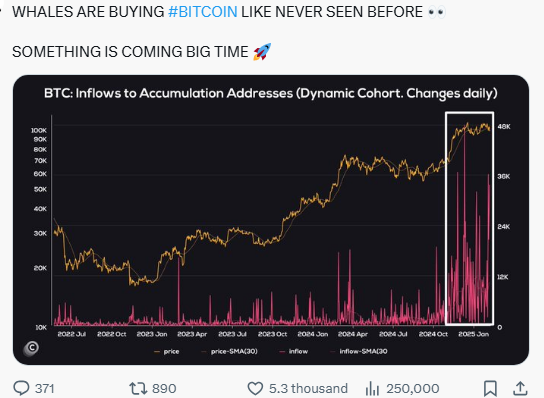Click the white highlighted box on chart

tap(469, 218)
